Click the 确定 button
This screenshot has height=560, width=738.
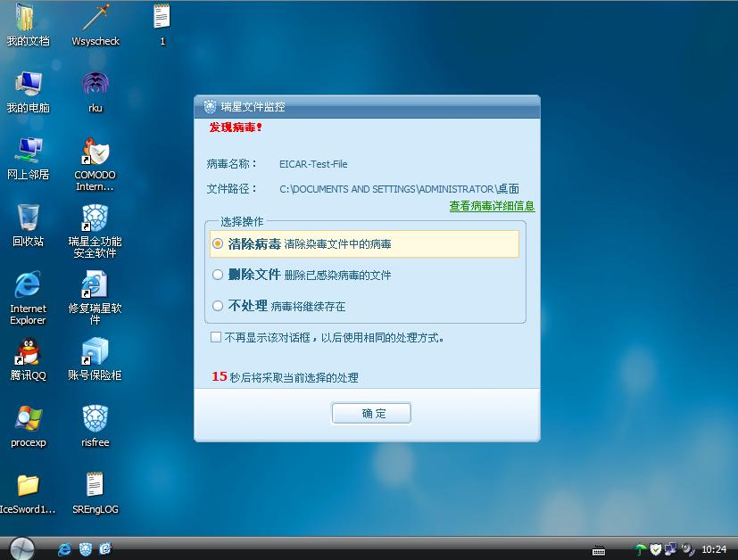(371, 413)
